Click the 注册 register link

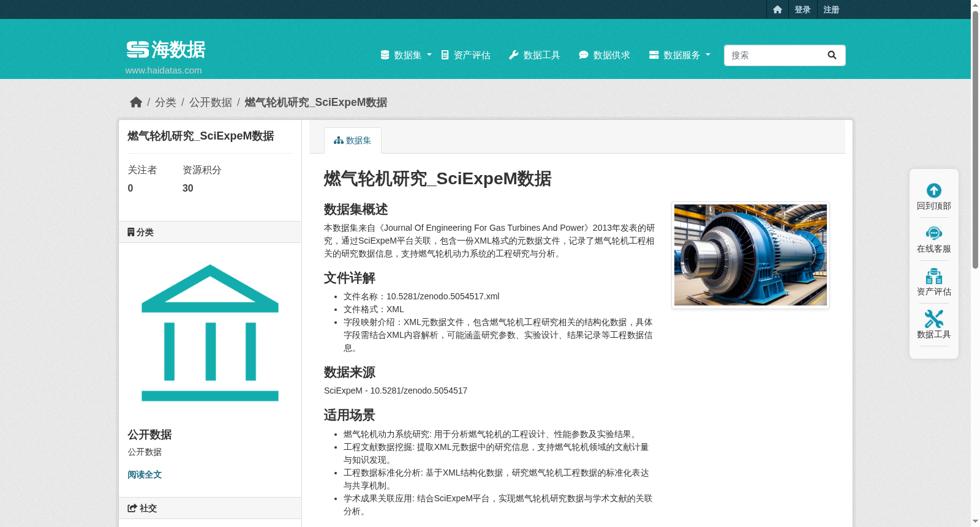click(831, 10)
